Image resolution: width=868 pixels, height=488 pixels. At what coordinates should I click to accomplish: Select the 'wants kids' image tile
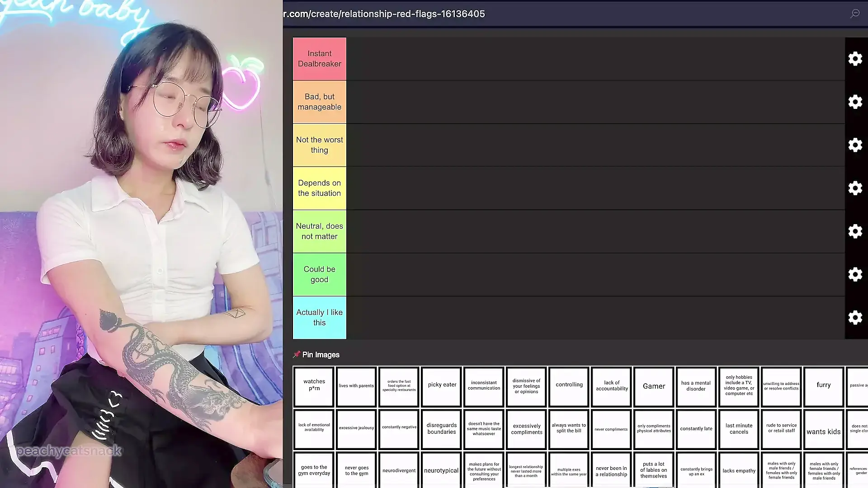pyautogui.click(x=823, y=430)
